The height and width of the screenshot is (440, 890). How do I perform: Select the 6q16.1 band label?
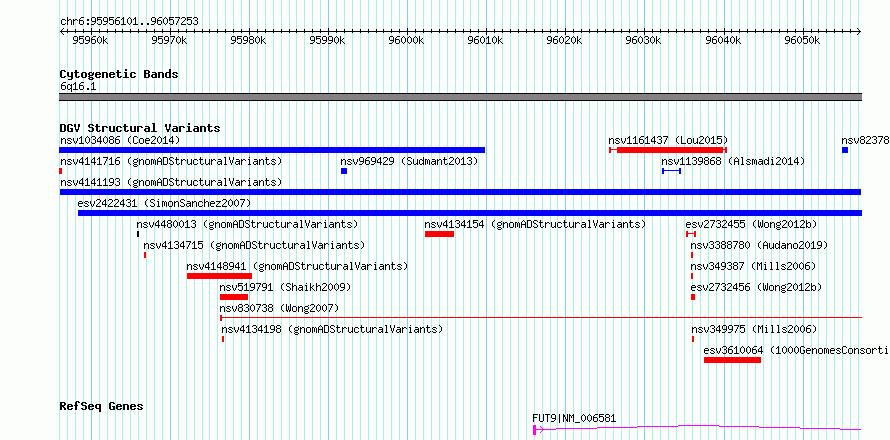(78, 86)
